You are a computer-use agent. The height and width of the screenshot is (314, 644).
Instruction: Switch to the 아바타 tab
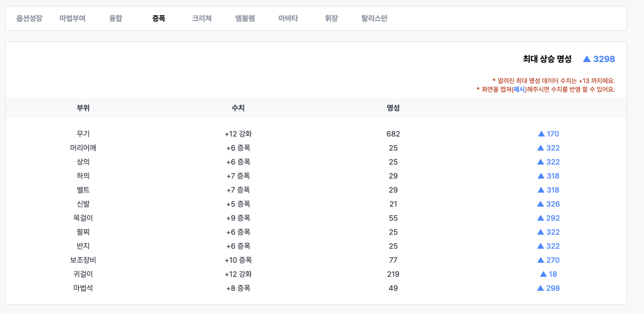click(x=288, y=18)
